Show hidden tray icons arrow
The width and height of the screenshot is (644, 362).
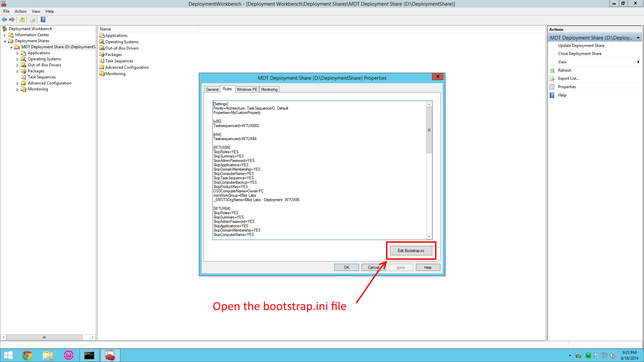point(570,355)
